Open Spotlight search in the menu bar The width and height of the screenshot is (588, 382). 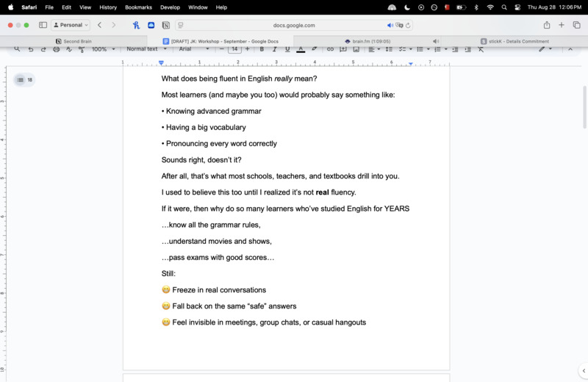(x=504, y=7)
